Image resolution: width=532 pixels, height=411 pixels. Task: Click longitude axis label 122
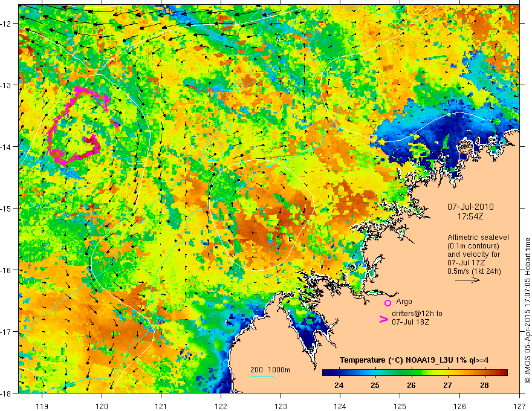[221, 407]
